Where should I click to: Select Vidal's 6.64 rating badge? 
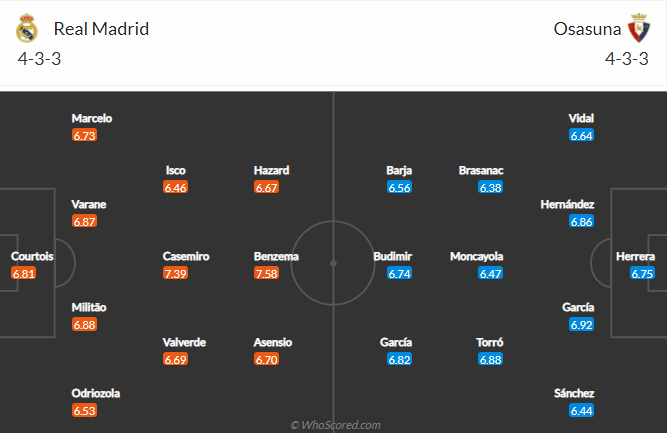click(581, 135)
